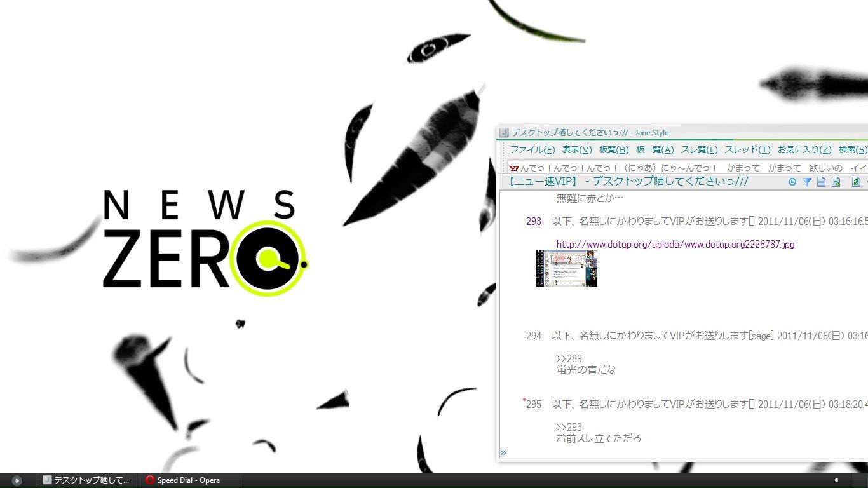Click post number 295
This screenshot has width=868, height=488.
point(534,405)
